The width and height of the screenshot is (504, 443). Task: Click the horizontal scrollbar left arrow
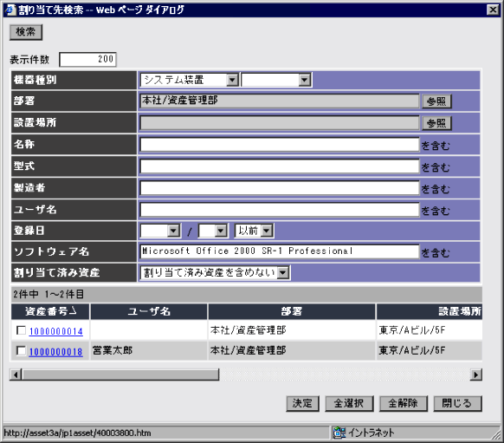click(16, 375)
